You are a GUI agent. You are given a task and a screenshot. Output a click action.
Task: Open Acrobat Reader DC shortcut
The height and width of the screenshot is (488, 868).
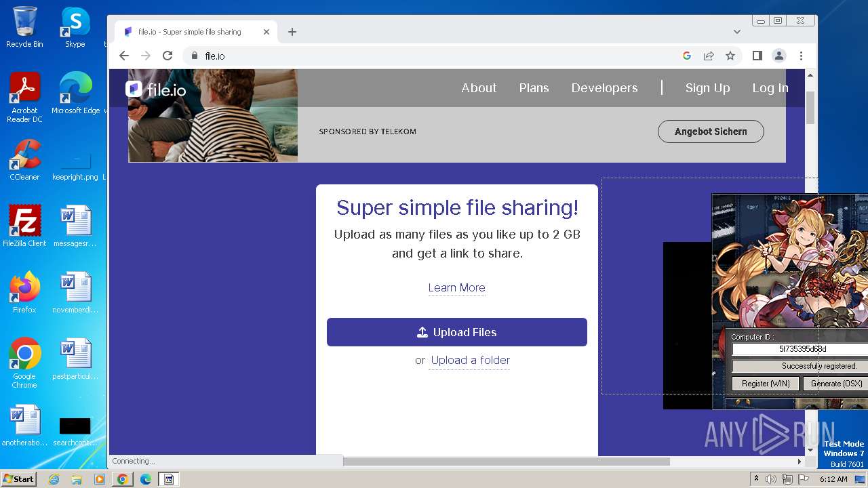click(x=24, y=98)
